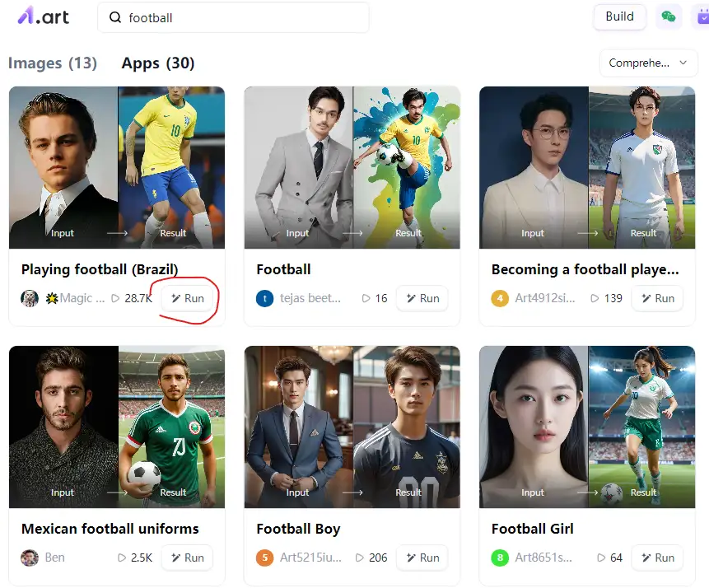
Task: Click the Art4912si author avatar
Action: pyautogui.click(x=500, y=298)
